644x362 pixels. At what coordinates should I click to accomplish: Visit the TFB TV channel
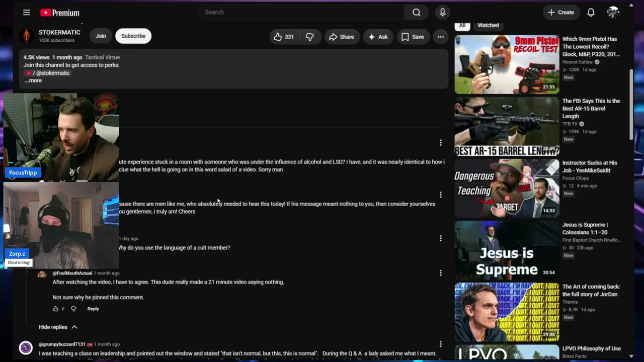click(570, 124)
